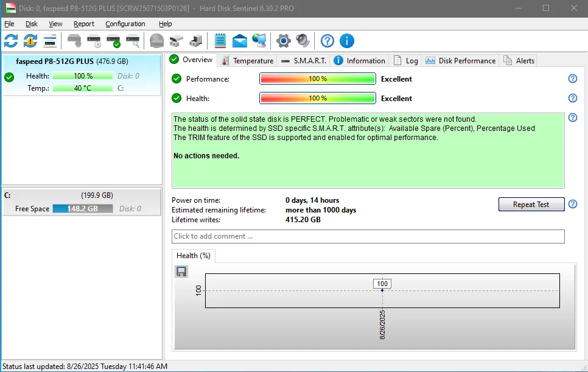
Task: Open the View menu
Action: click(x=55, y=24)
